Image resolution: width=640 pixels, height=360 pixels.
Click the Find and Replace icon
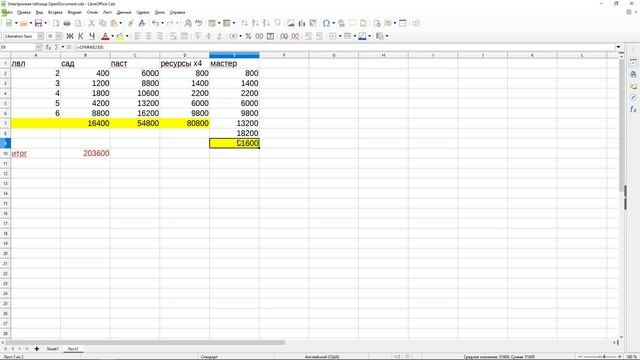[188, 23]
